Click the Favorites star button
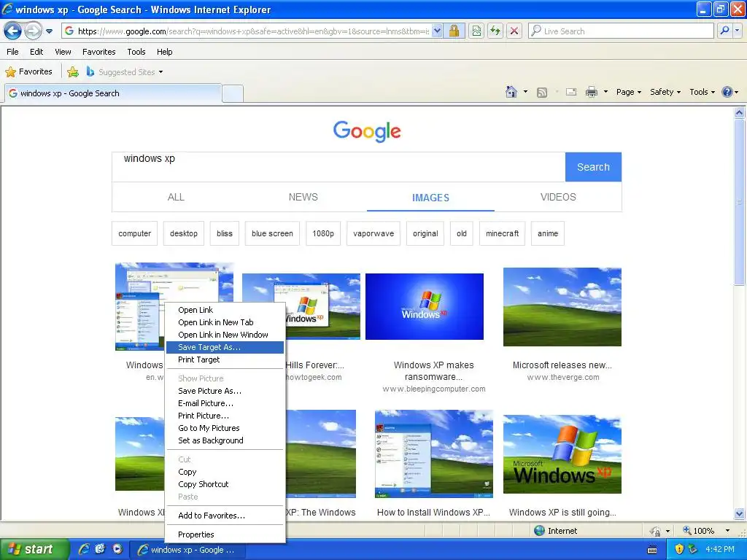This screenshot has width=747, height=560. tap(28, 72)
